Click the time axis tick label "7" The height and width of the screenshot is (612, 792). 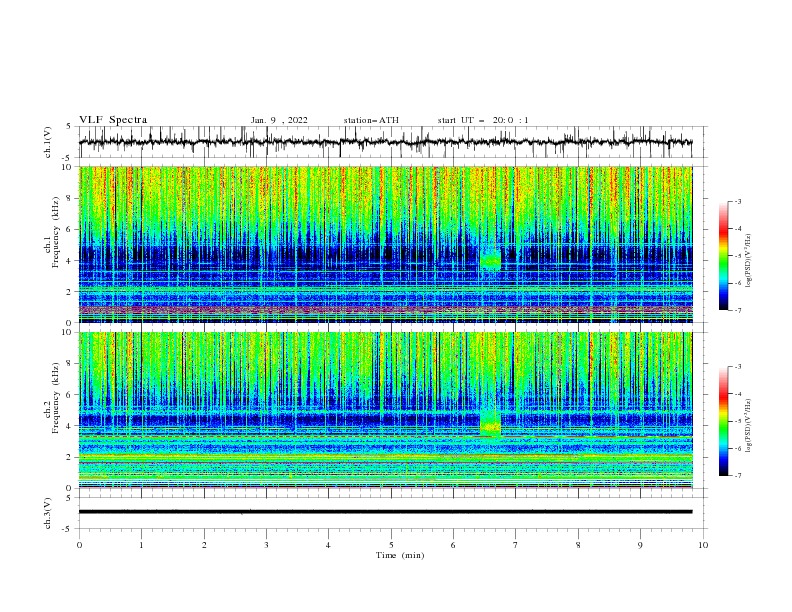[516, 545]
